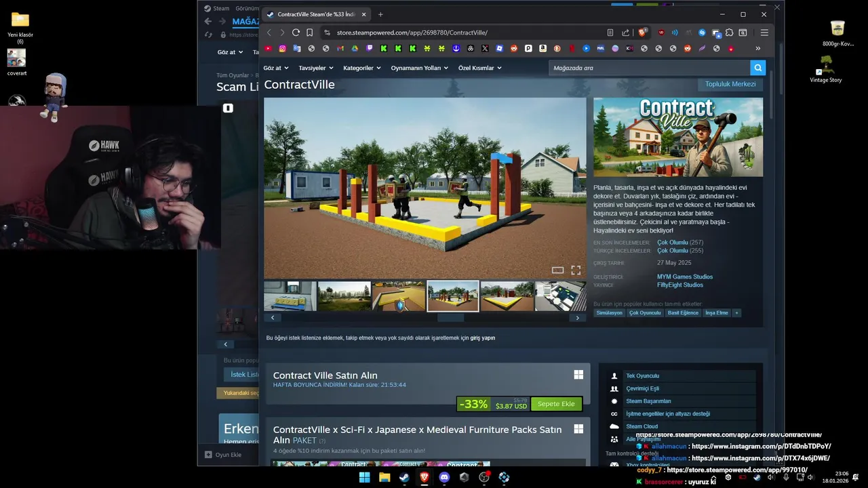Expand the Özel Kısımlar dropdown

click(x=479, y=68)
